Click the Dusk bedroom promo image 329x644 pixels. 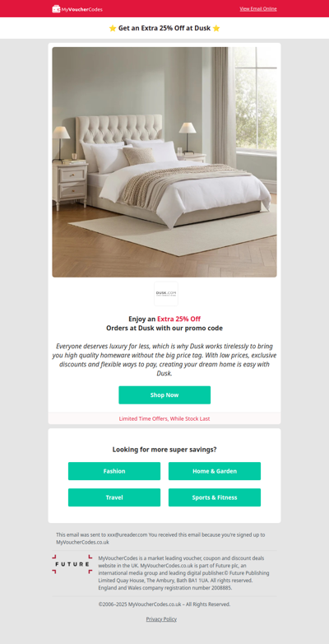click(164, 161)
